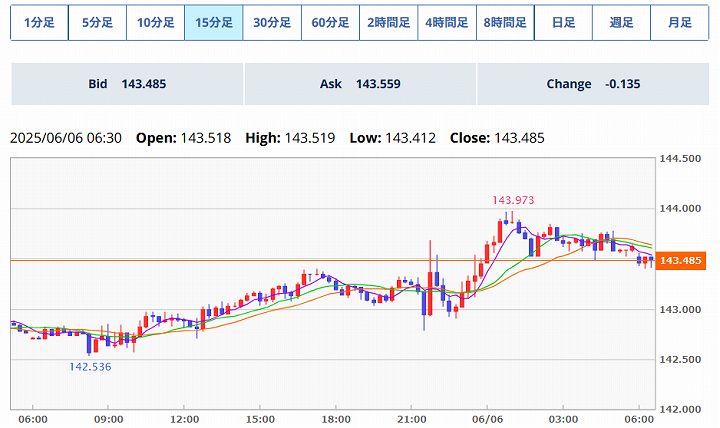
Task: Switch to the 5分足 timeframe
Action: pos(97,22)
